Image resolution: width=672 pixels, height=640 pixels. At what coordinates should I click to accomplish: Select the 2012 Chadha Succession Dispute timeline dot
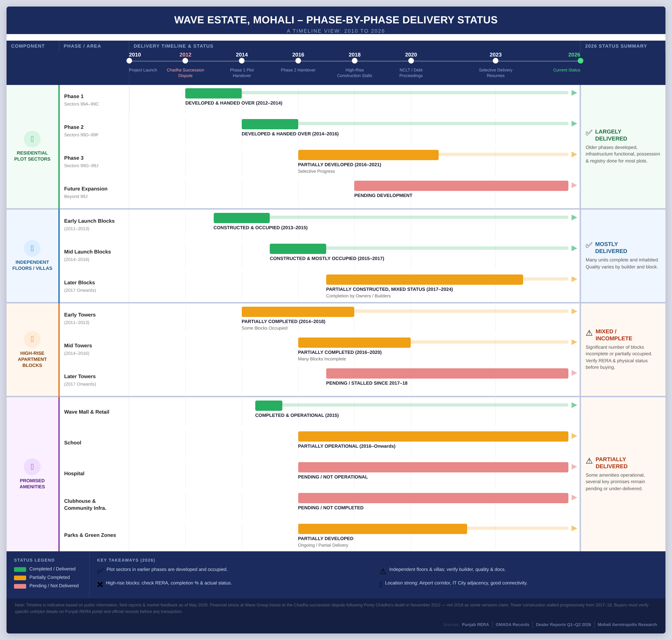185,61
